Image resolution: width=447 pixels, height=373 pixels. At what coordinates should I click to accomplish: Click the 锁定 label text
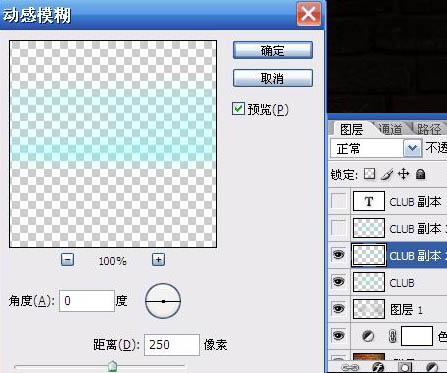pyautogui.click(x=344, y=174)
